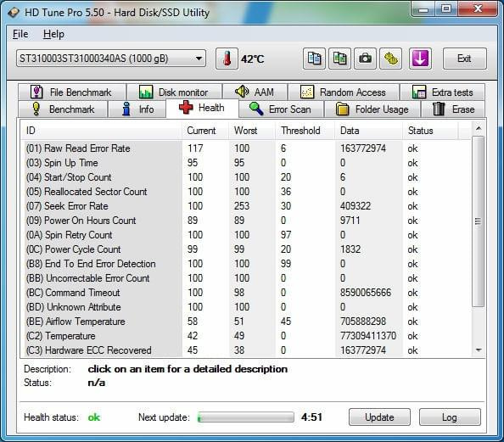Image resolution: width=504 pixels, height=442 pixels.
Task: Open the options gear icon
Action: click(x=390, y=59)
